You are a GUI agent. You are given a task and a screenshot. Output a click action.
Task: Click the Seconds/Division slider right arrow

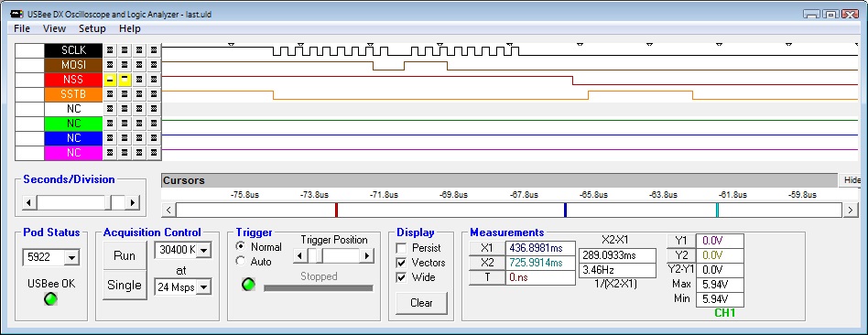point(132,202)
